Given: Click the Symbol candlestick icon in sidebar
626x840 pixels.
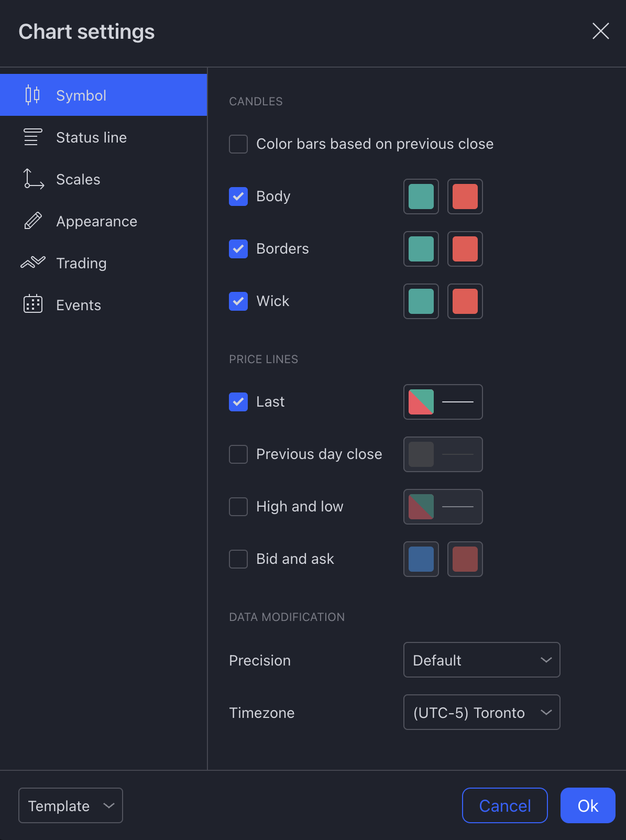Looking at the screenshot, I should click(32, 95).
